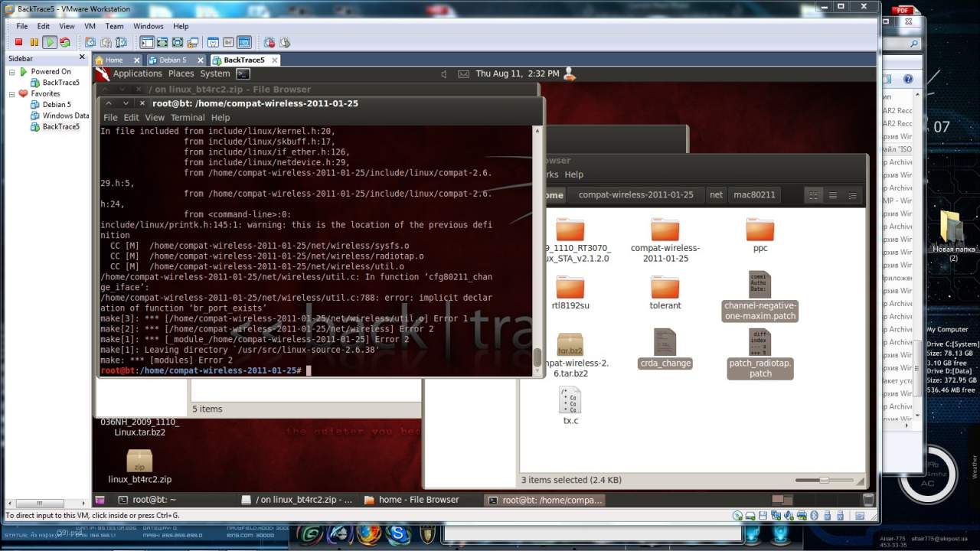Reset the virtual machine with the restart icon

coord(65,43)
